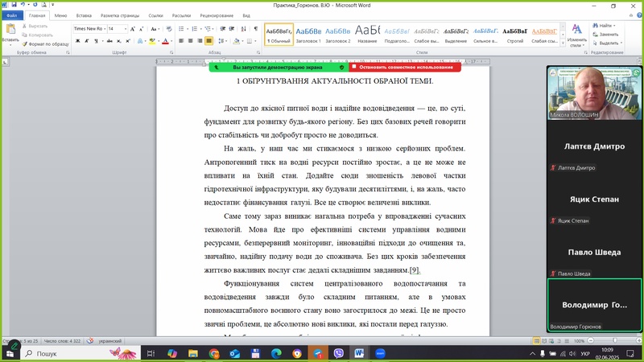Switch to the Рецензирование tab
This screenshot has width=644, height=362.
coord(217,15)
